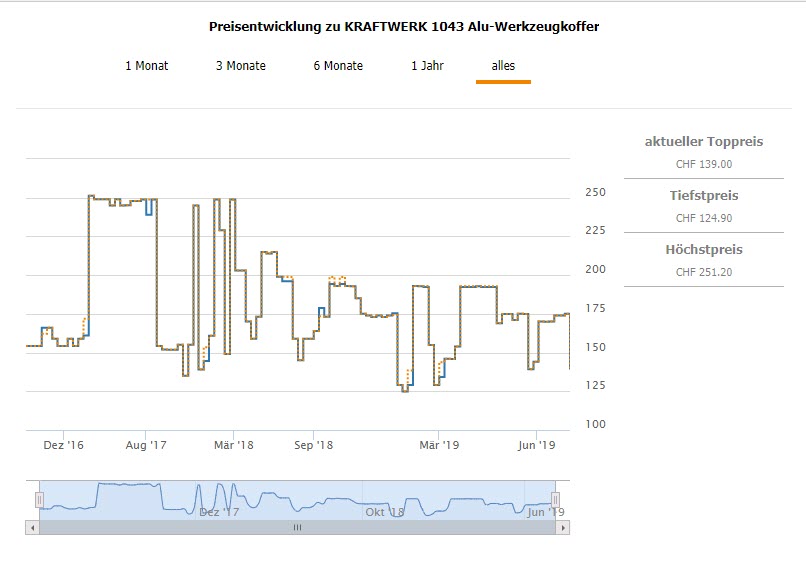This screenshot has width=806, height=584.
Task: Choose the 1 Jahr time range
Action: (x=427, y=66)
